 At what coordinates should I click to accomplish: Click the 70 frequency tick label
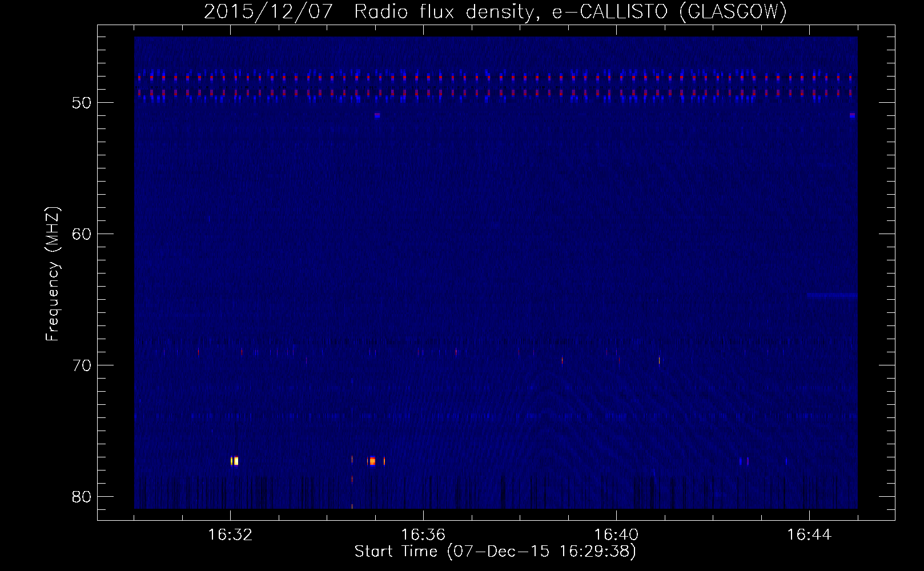click(x=82, y=365)
